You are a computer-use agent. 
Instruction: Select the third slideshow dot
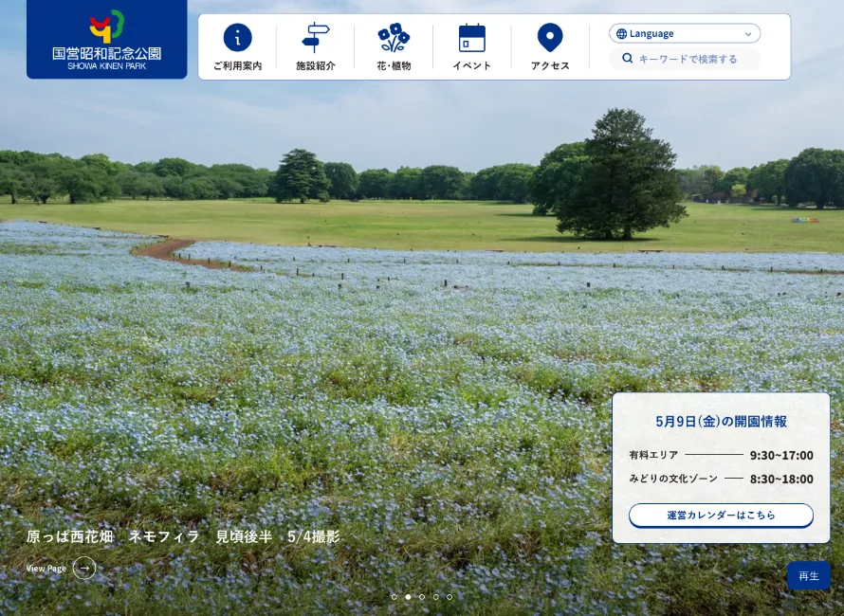point(422,597)
